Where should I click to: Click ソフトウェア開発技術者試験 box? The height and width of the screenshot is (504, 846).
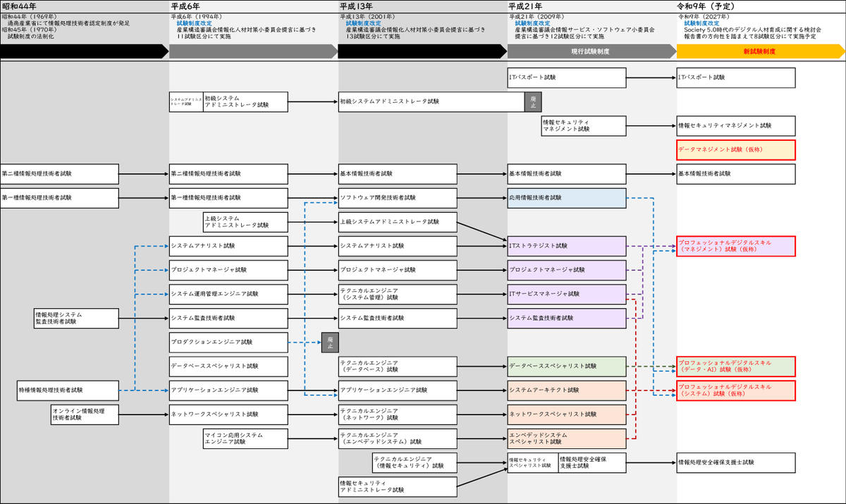[x=398, y=198]
